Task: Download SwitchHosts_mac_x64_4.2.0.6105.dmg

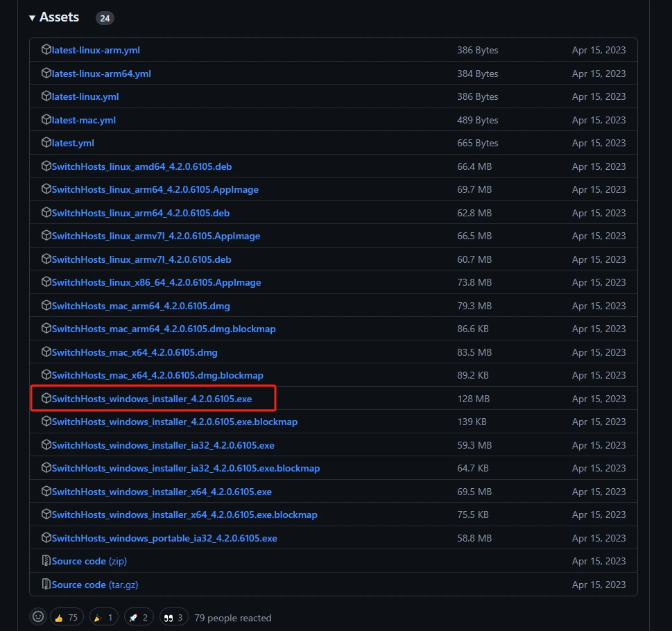Action: [135, 352]
